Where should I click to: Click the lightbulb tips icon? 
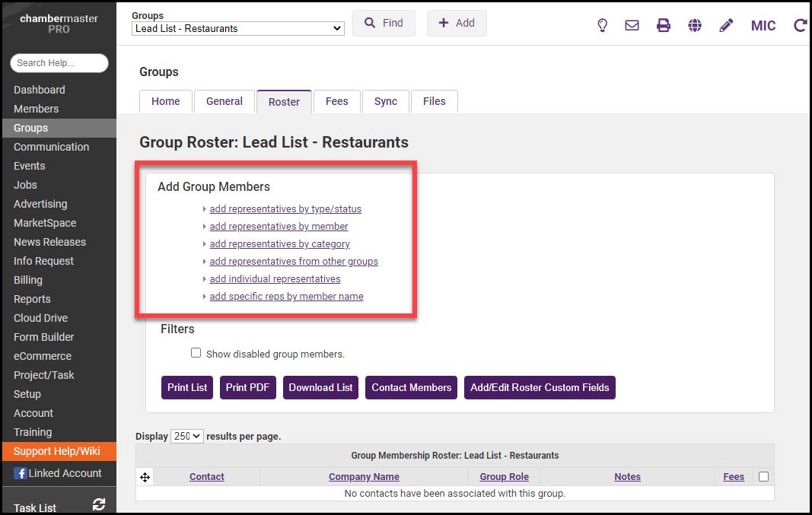pos(602,25)
